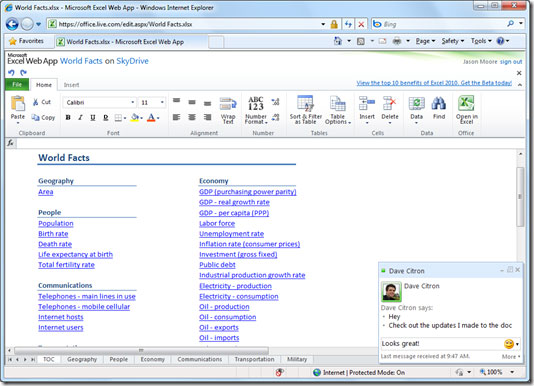Click the sign out link

511,62
